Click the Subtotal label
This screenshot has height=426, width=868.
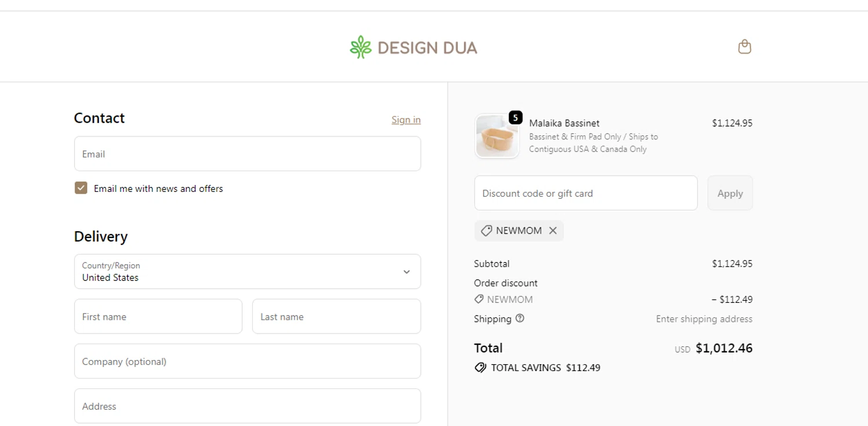492,264
